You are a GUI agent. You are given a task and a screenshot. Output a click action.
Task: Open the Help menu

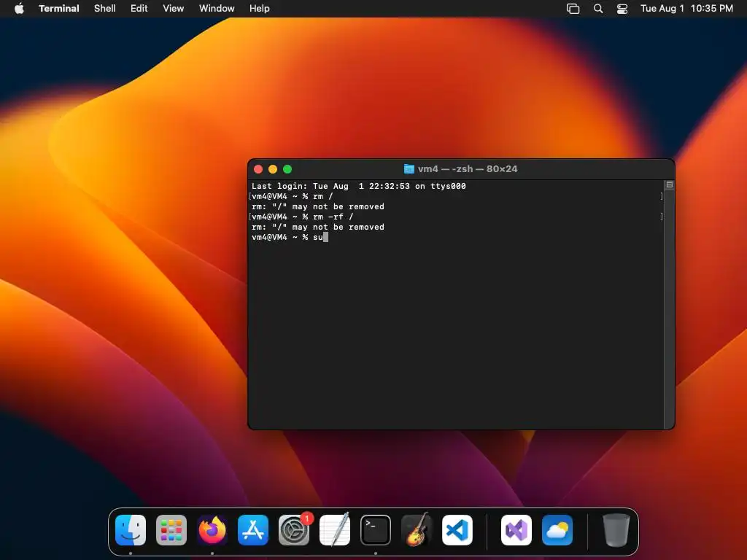[x=260, y=8]
